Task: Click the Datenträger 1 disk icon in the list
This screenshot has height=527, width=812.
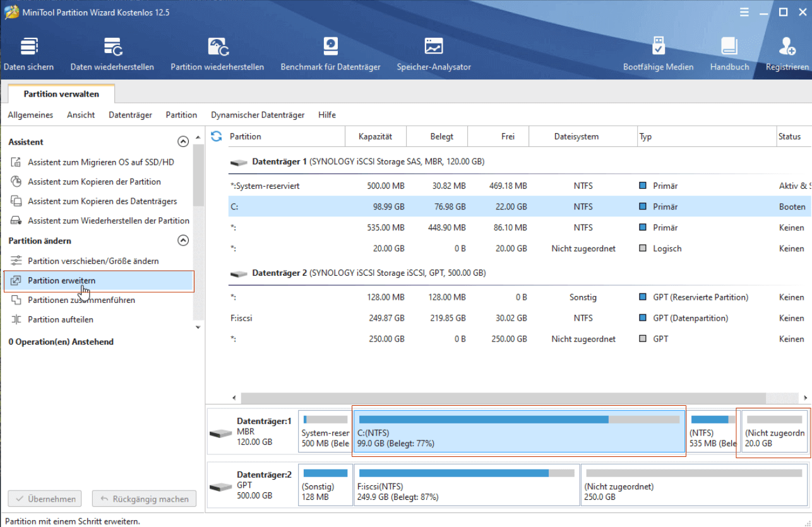Action: (x=239, y=162)
